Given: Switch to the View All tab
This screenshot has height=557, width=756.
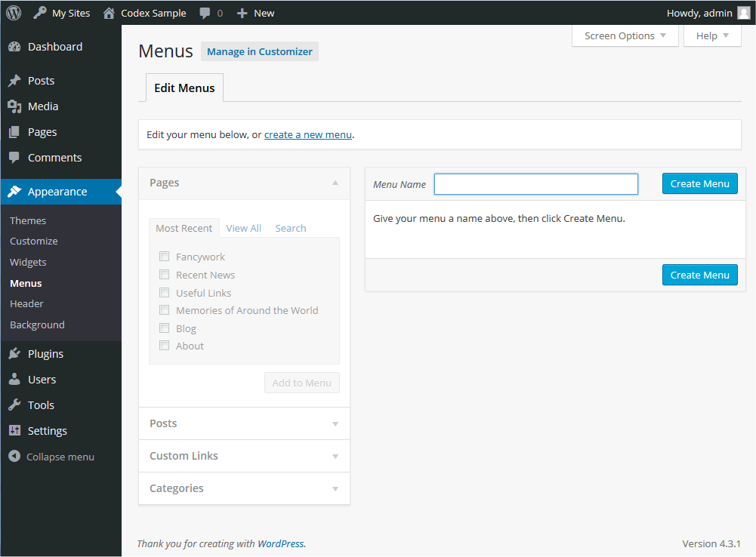Looking at the screenshot, I should point(243,227).
